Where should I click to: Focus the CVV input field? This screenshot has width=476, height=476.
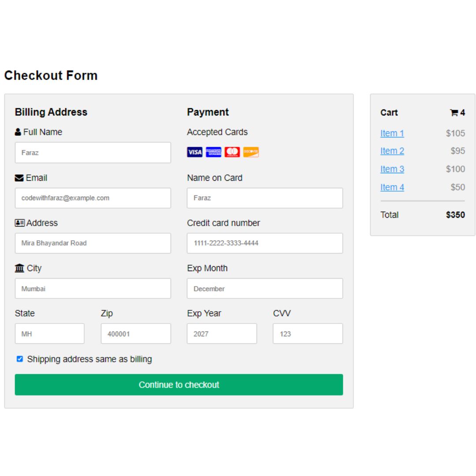(x=308, y=334)
